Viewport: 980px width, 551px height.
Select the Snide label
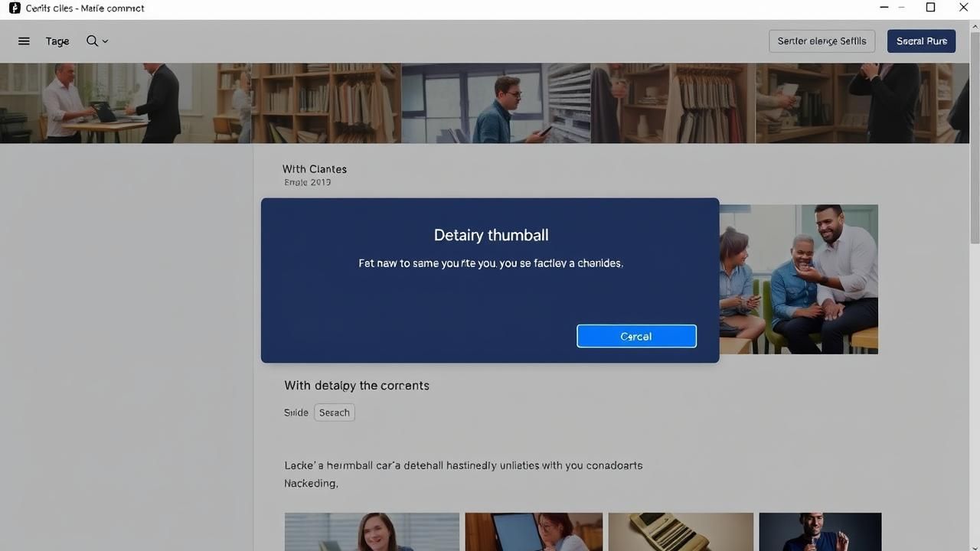pyautogui.click(x=296, y=412)
